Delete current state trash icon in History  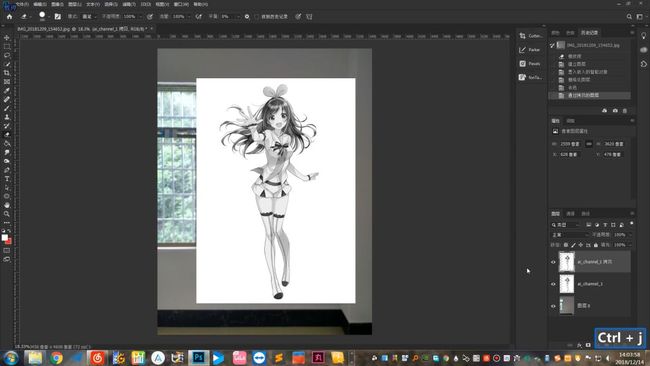coord(625,111)
